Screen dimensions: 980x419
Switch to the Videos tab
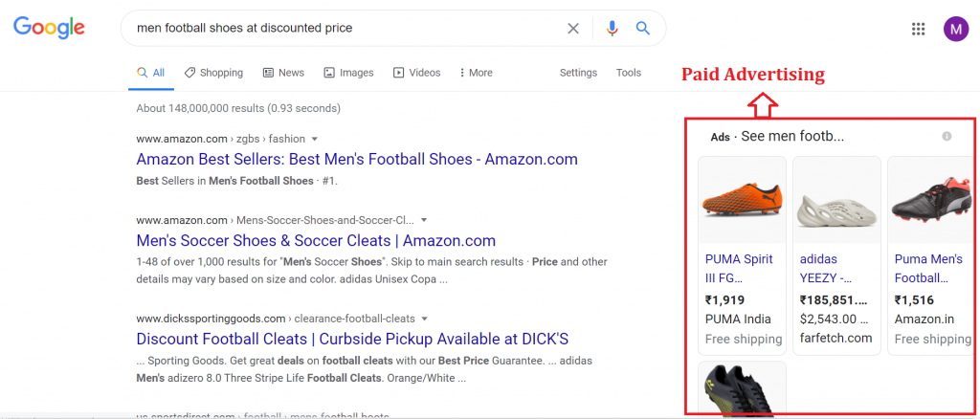tap(417, 73)
